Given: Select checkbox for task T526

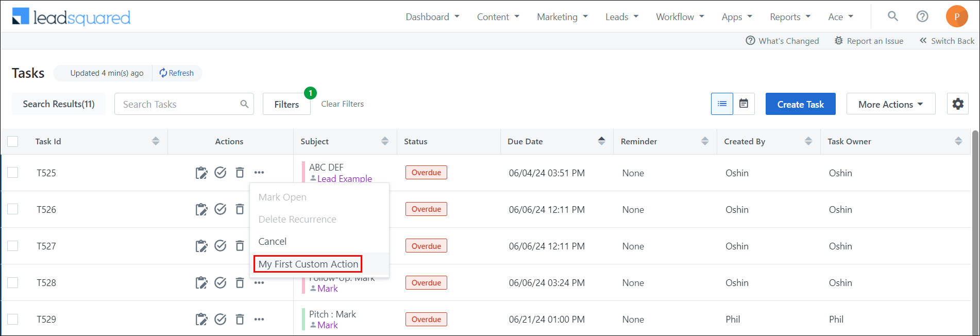Looking at the screenshot, I should coord(13,209).
